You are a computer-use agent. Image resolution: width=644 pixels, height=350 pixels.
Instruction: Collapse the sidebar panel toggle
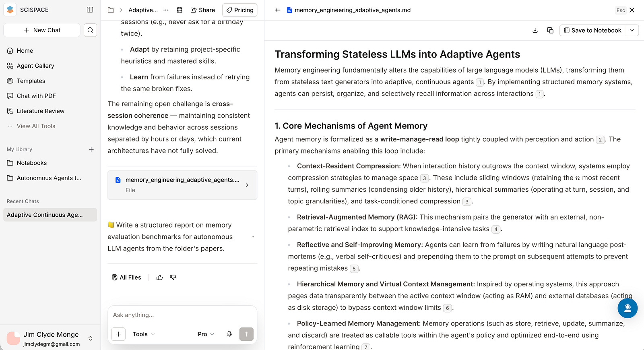click(x=90, y=10)
